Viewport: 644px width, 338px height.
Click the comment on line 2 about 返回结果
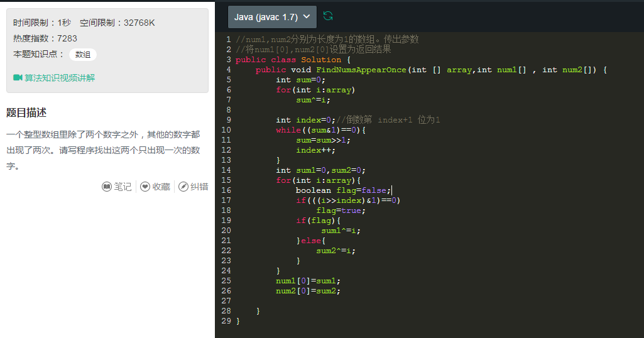pos(314,49)
